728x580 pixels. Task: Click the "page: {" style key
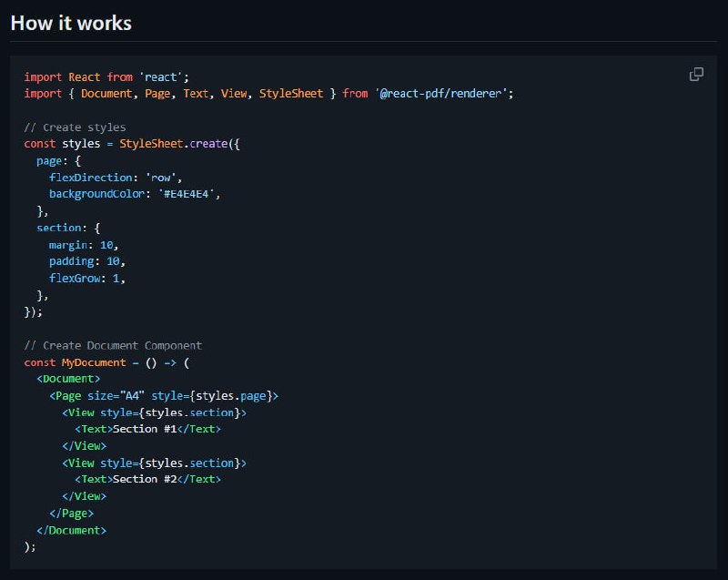coord(58,160)
